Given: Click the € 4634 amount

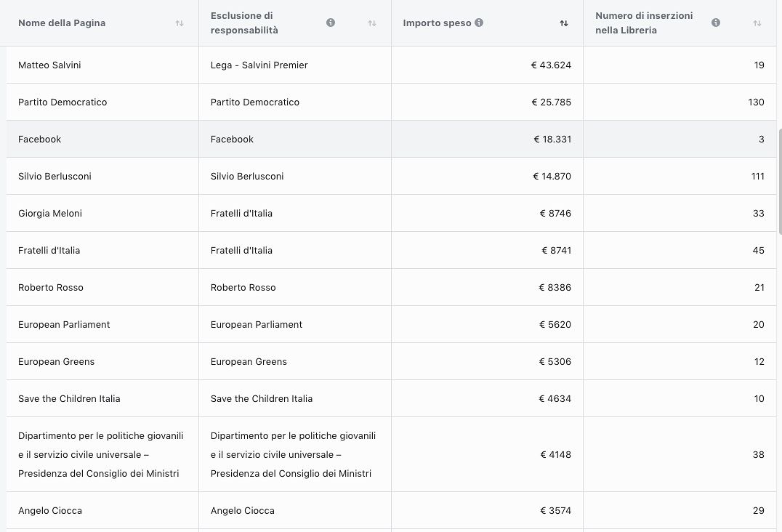Looking at the screenshot, I should 555,398.
